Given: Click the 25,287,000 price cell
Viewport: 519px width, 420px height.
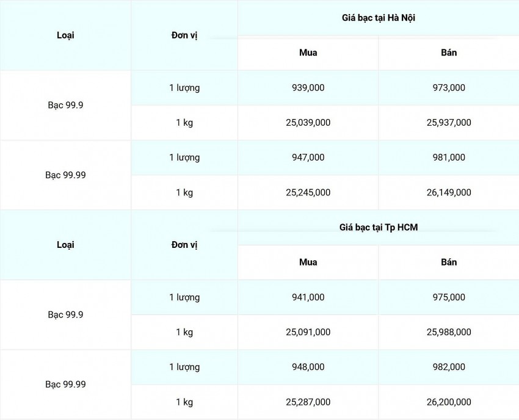Looking at the screenshot, I should pos(308,402).
